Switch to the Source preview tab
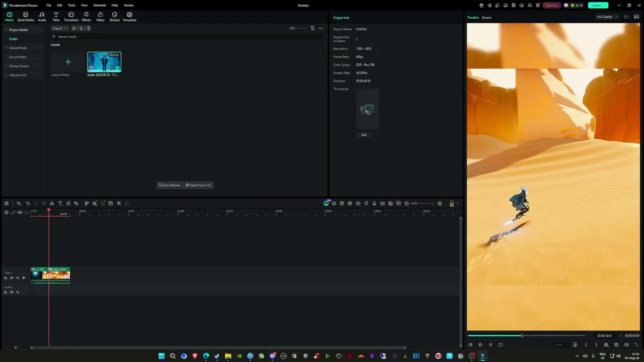644x362 pixels. coord(487,18)
